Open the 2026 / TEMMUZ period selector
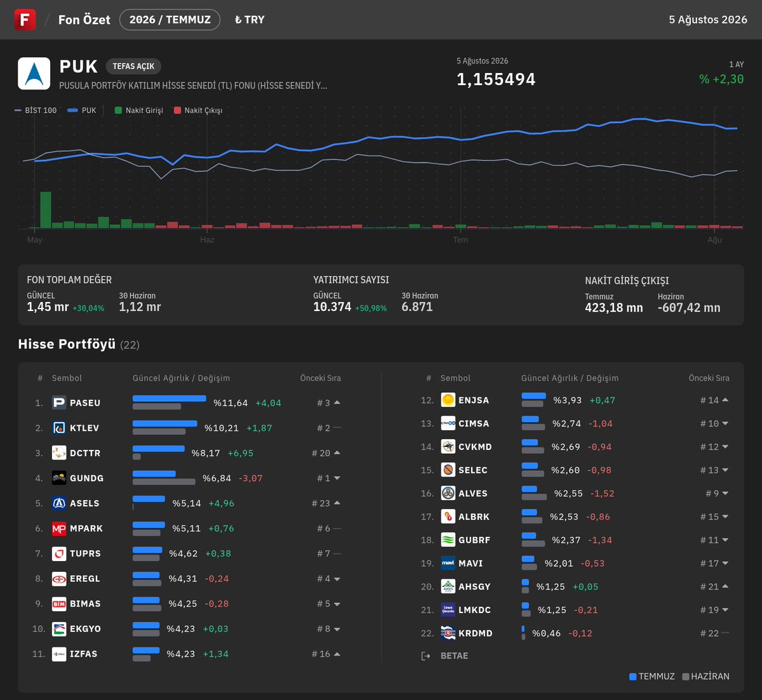Screen dimensions: 762x700 [x=170, y=20]
